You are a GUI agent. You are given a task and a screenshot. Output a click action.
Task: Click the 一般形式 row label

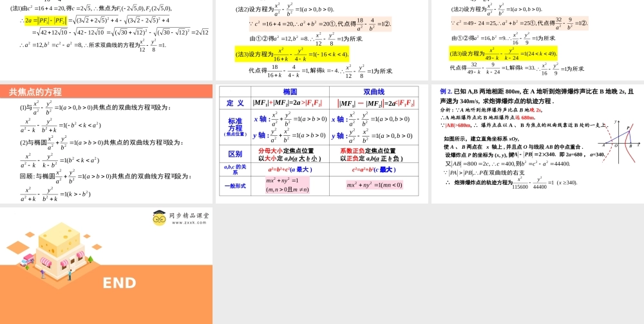click(235, 186)
